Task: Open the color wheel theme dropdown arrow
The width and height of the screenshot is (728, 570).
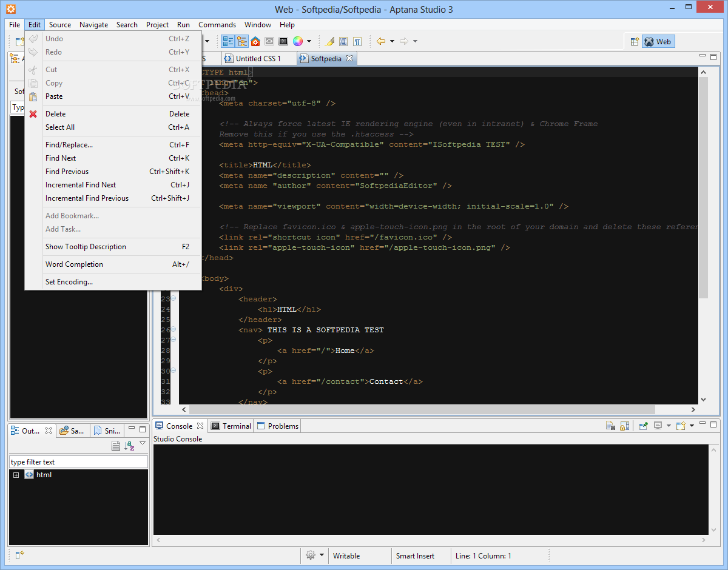Action: pos(309,41)
